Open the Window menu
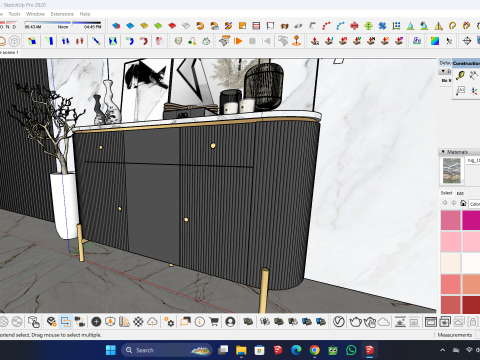Viewport: 480px width, 360px height. [35, 14]
